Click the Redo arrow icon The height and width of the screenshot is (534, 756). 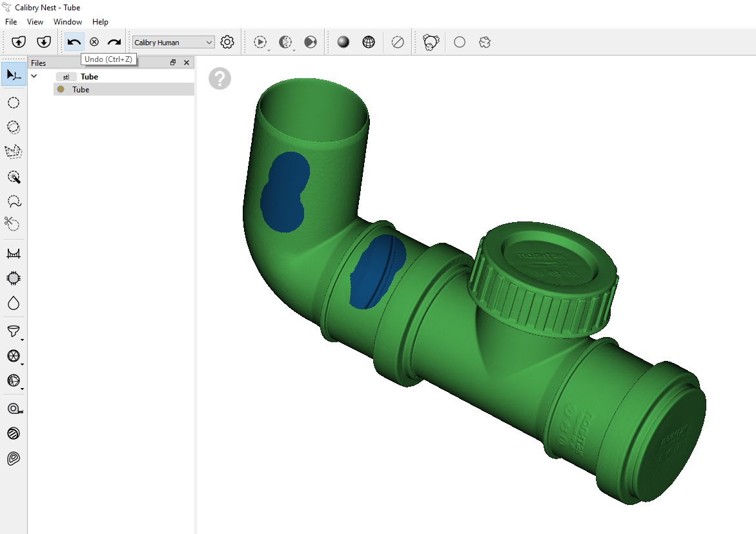coord(114,42)
